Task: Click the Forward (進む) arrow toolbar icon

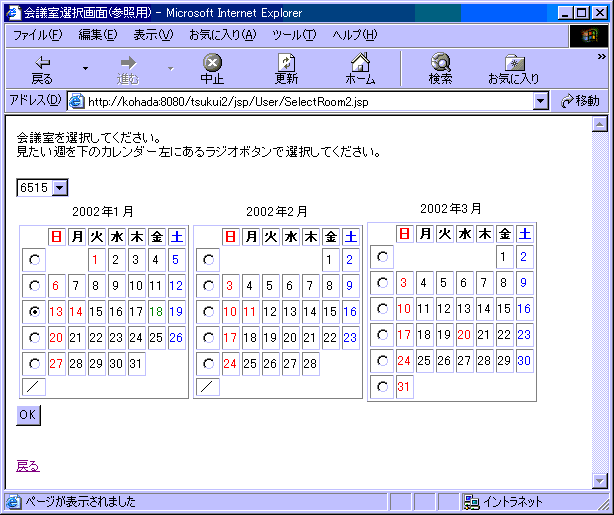Action: pyautogui.click(x=128, y=62)
